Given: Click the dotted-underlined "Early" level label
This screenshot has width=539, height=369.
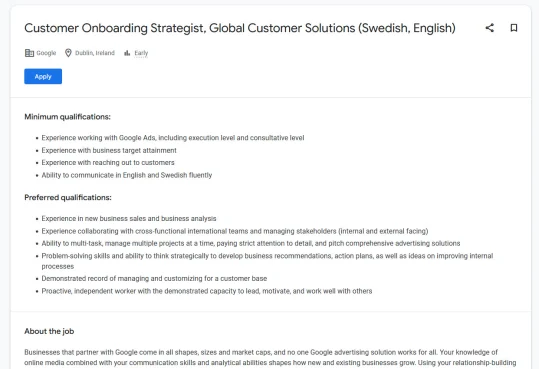Looking at the screenshot, I should point(141,53).
